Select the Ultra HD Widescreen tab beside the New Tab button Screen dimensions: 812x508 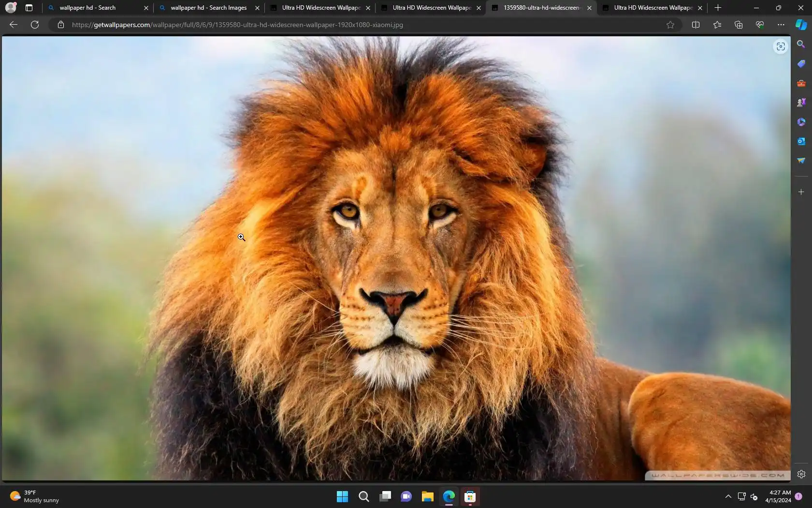[x=653, y=8]
